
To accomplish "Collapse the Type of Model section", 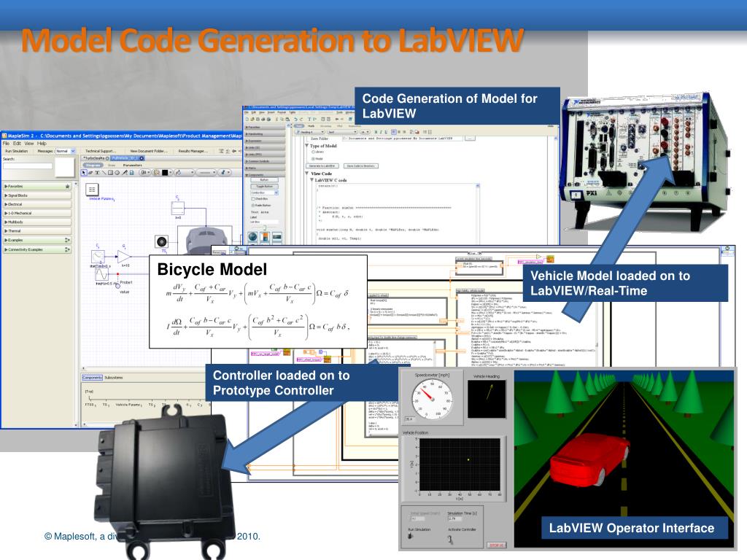I will point(307,145).
